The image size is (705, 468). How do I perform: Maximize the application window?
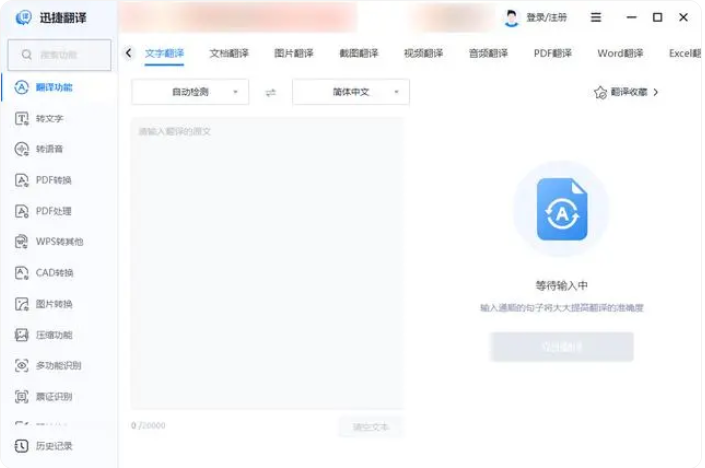657,18
